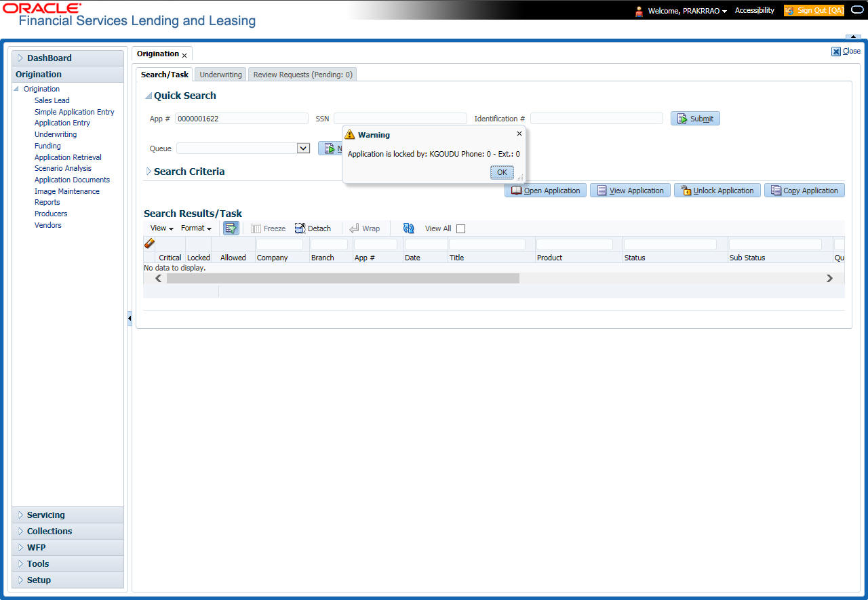Image resolution: width=868 pixels, height=600 pixels.
Task: Open Producers in the navigation tree
Action: click(x=51, y=214)
